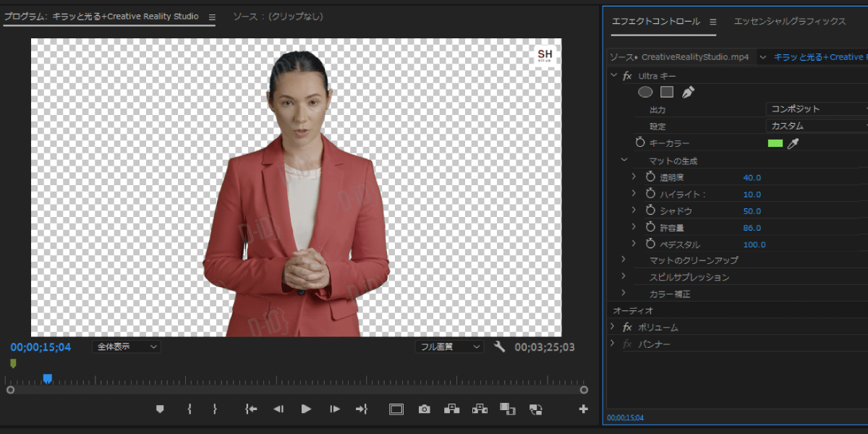Select the プログラム monitor tab
Image resolution: width=868 pixels, height=434 pixels.
coord(101,17)
